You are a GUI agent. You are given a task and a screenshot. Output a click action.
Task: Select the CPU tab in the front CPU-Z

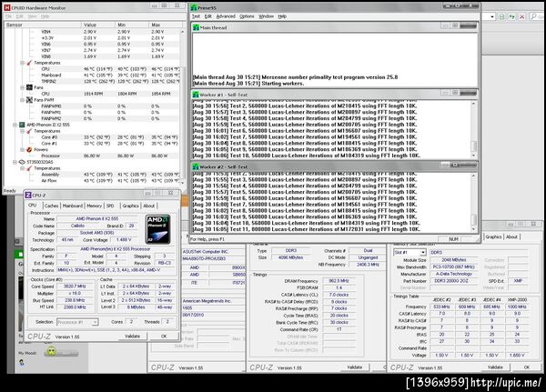click(x=33, y=206)
